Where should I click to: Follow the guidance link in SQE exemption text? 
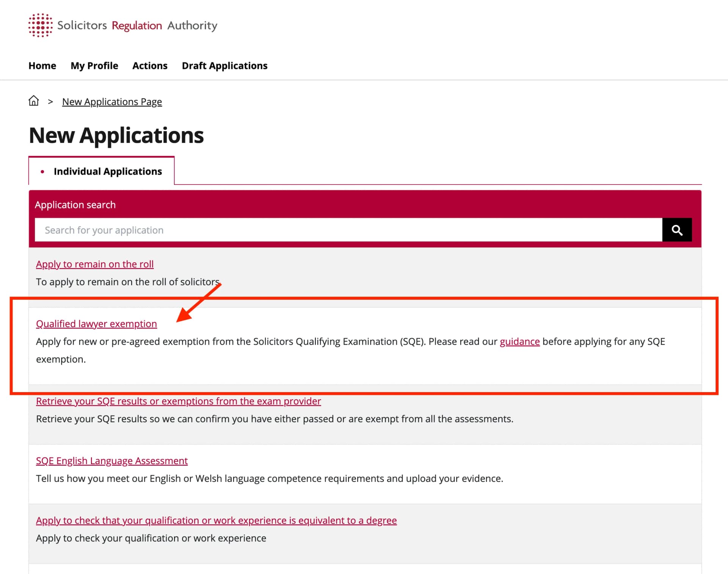point(519,341)
